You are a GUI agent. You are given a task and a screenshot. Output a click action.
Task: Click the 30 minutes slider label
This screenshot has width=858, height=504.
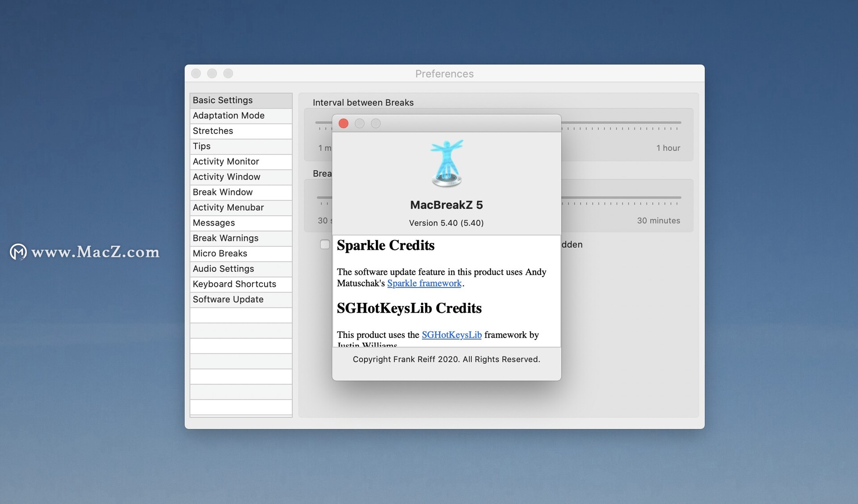click(658, 221)
